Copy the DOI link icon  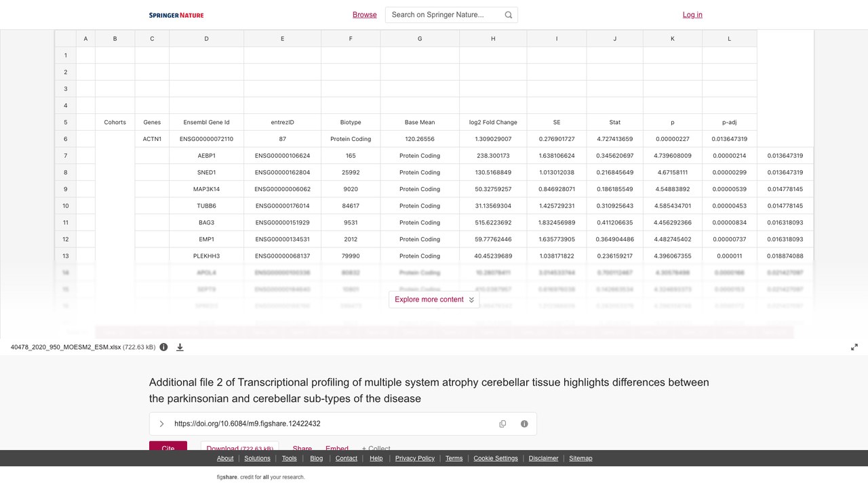pyautogui.click(x=502, y=424)
